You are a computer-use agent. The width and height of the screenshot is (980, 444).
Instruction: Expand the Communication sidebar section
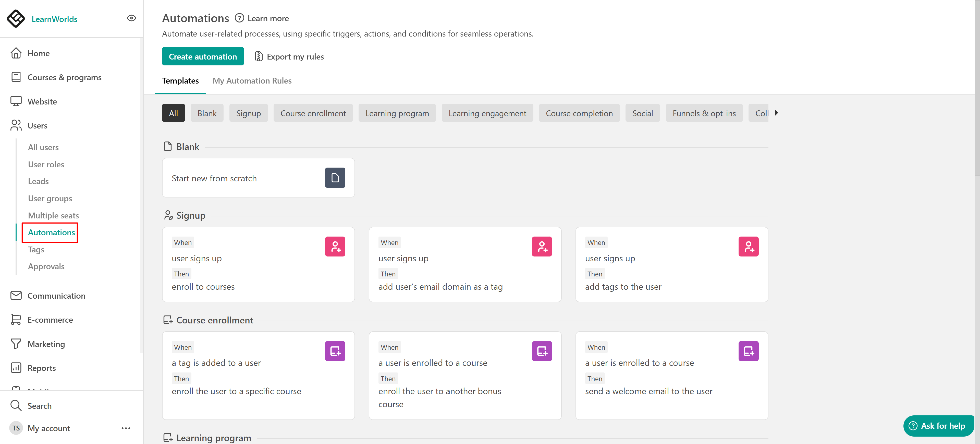coord(56,296)
